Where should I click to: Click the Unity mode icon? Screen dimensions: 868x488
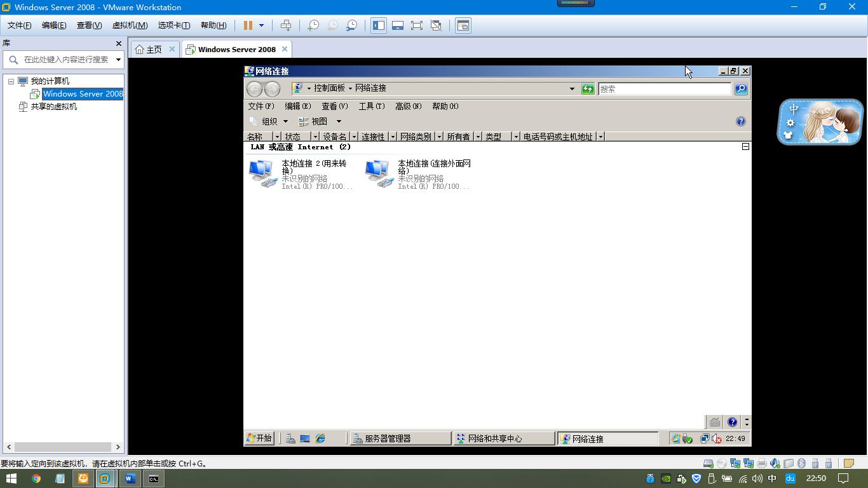click(x=436, y=25)
